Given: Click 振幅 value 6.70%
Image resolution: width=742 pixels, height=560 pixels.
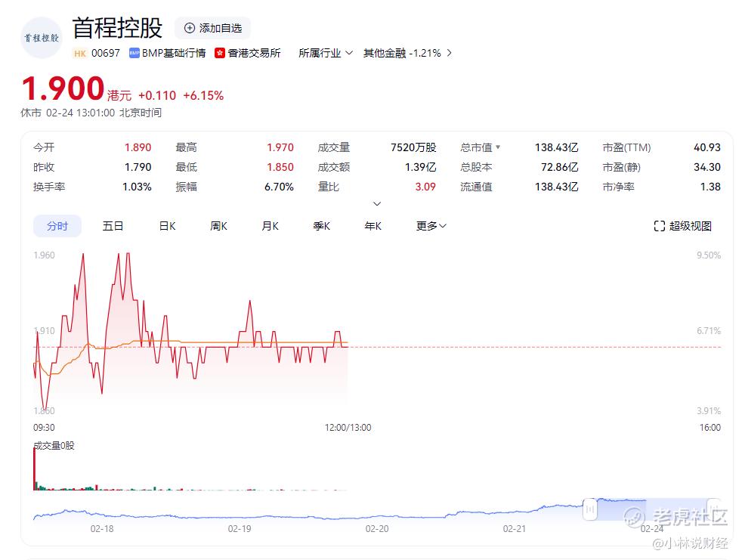Looking at the screenshot, I should pos(280,187).
